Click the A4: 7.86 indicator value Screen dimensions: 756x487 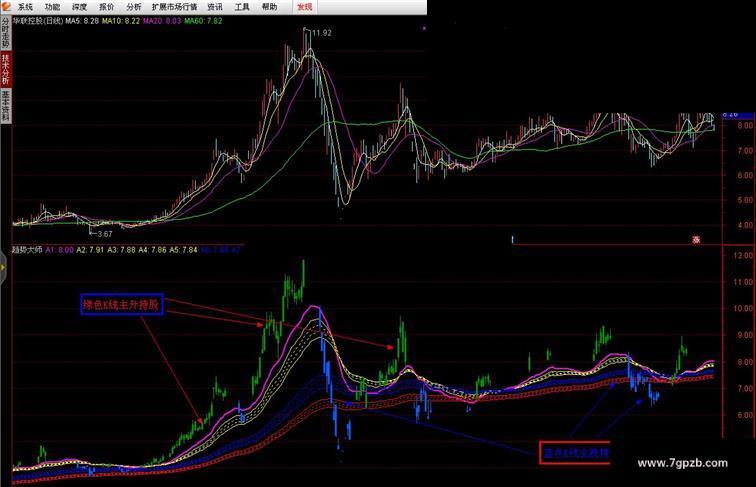click(x=152, y=250)
